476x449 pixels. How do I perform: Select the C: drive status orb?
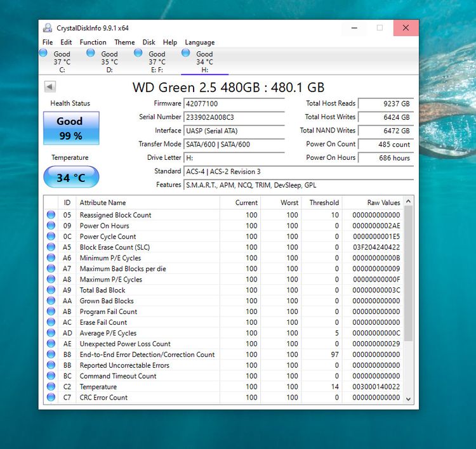(x=43, y=53)
